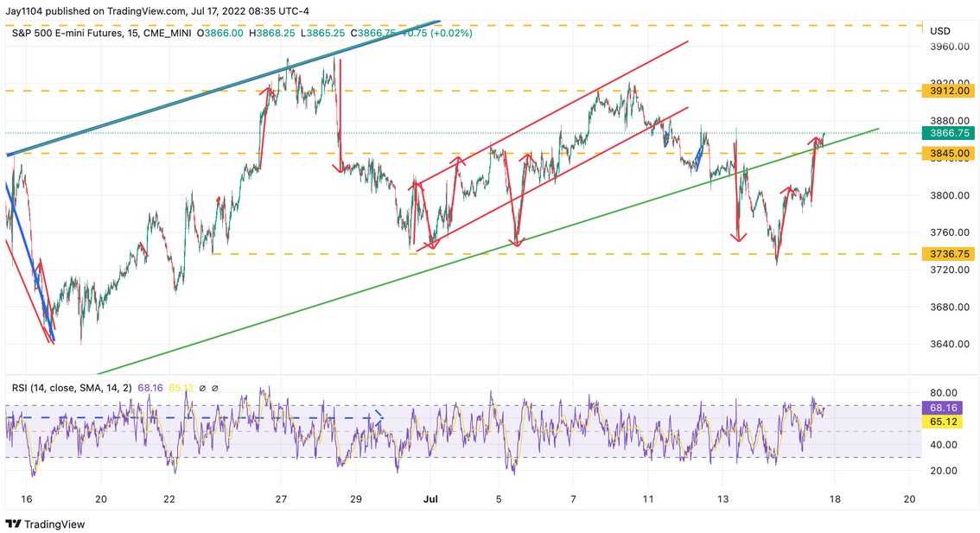Click the low value L3865.25

click(322, 33)
